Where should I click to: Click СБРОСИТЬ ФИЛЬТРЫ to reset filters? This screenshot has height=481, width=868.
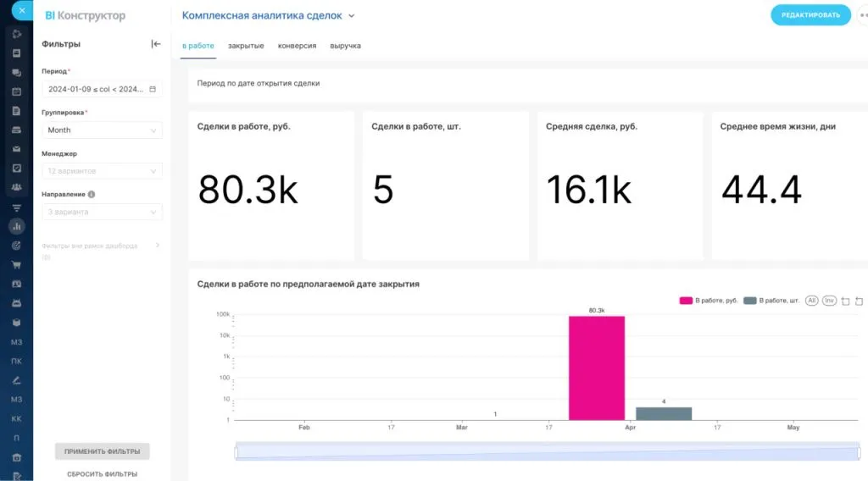click(102, 474)
